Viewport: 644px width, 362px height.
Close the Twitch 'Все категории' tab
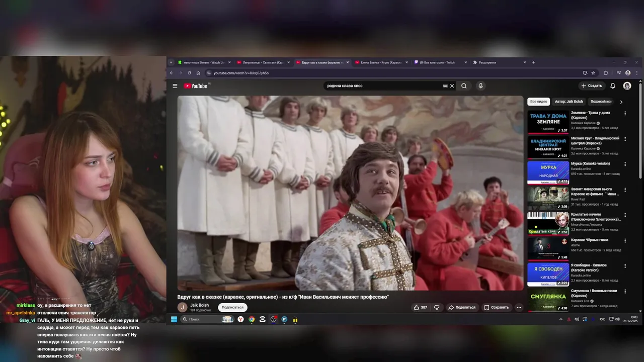pyautogui.click(x=465, y=62)
